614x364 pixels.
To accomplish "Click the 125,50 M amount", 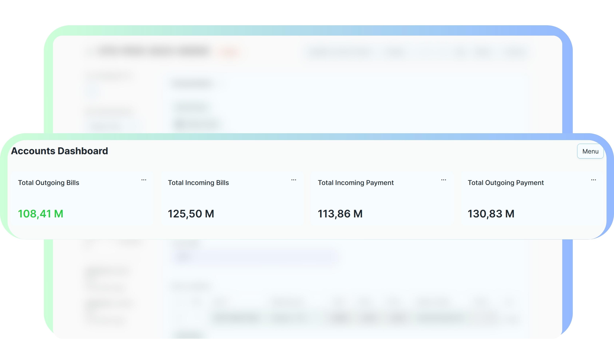I will [x=191, y=214].
